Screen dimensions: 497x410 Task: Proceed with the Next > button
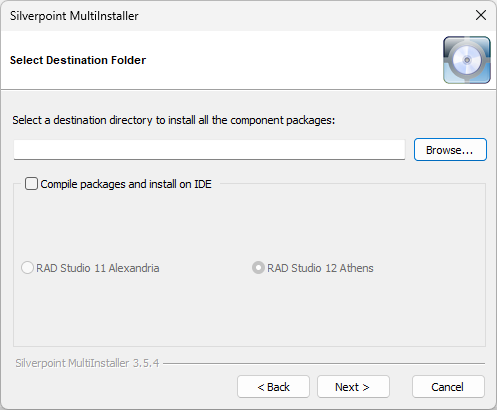point(353,387)
